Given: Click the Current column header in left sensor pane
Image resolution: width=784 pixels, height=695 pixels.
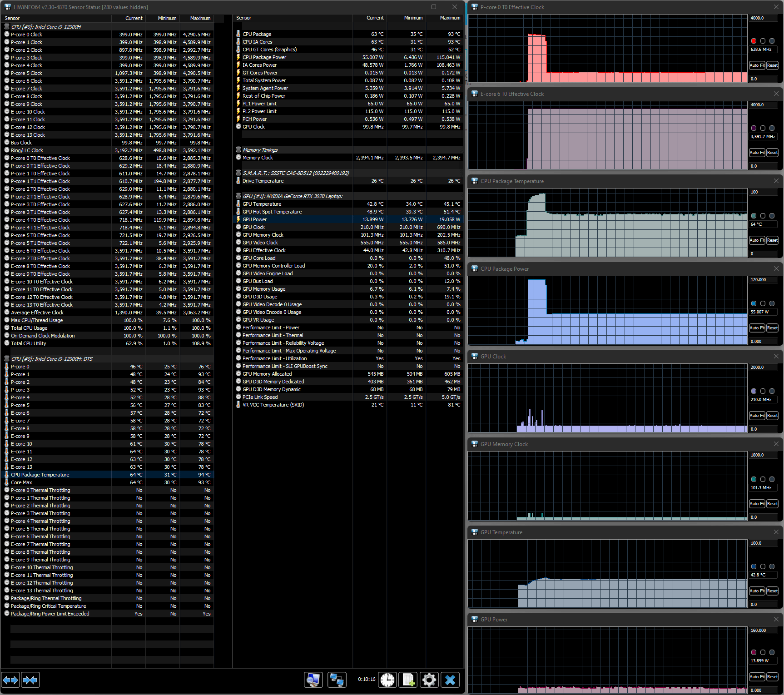Looking at the screenshot, I should coord(129,18).
